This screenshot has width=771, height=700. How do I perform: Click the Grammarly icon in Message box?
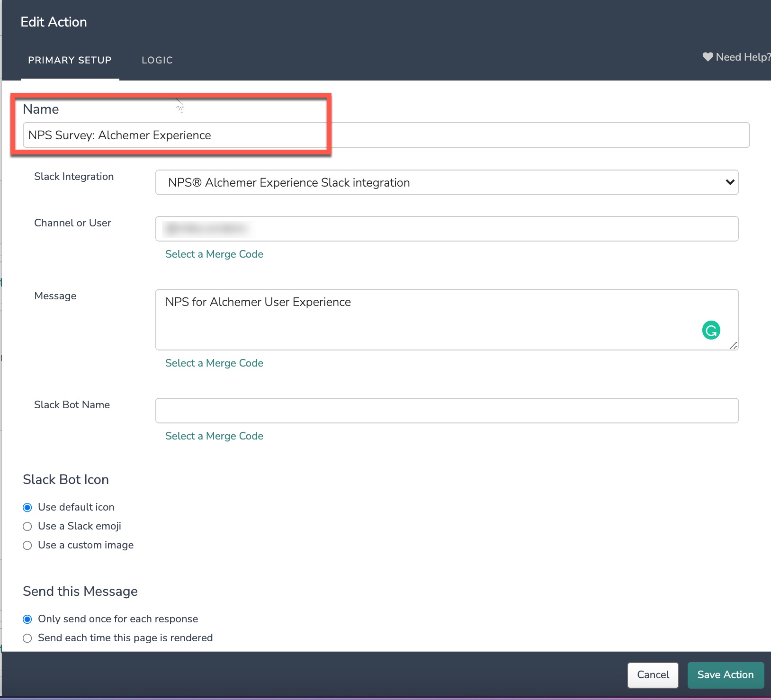711,330
